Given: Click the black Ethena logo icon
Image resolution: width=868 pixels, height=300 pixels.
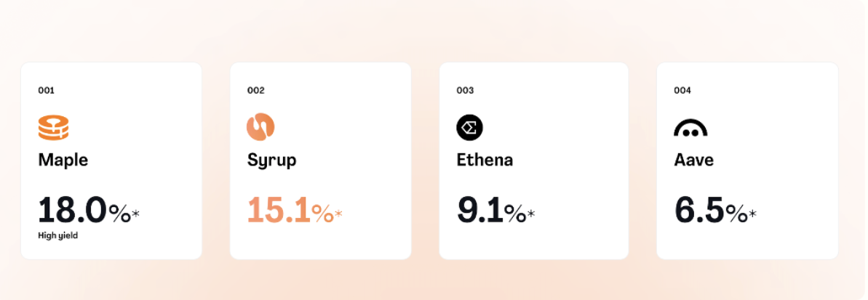Looking at the screenshot, I should [x=469, y=128].
